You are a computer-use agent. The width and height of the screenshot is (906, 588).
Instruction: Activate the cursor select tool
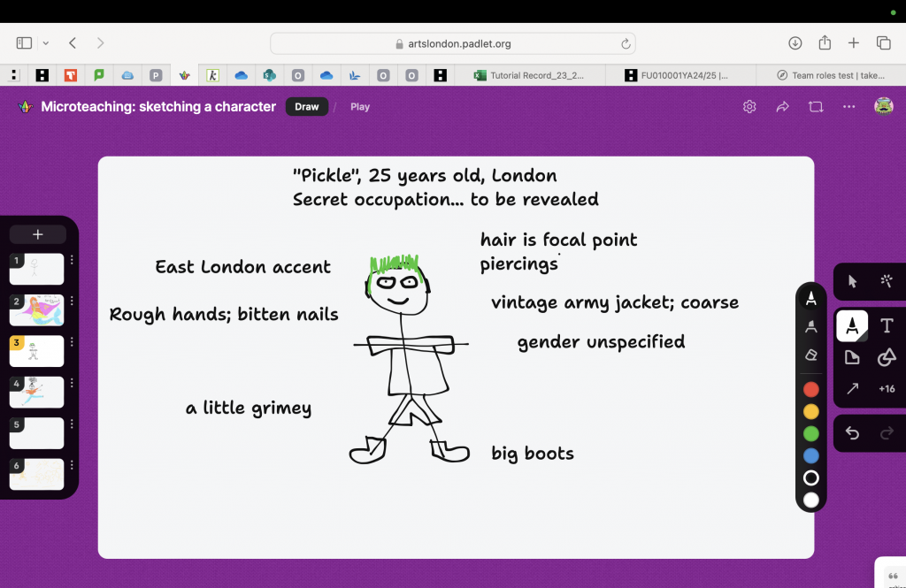[x=852, y=281]
